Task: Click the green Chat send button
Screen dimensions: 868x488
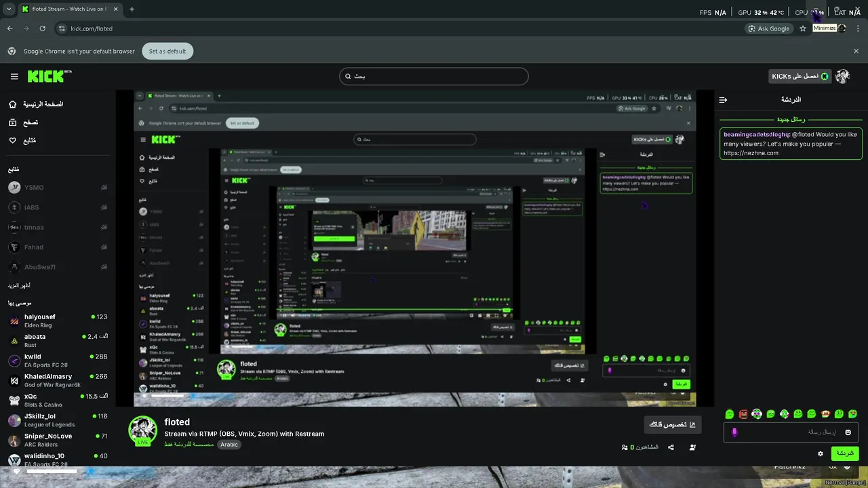Action: (844, 453)
